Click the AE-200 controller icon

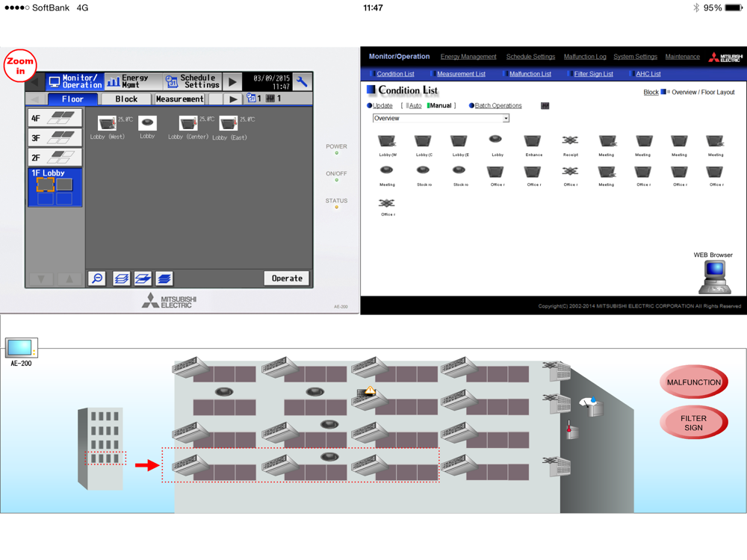[21, 348]
